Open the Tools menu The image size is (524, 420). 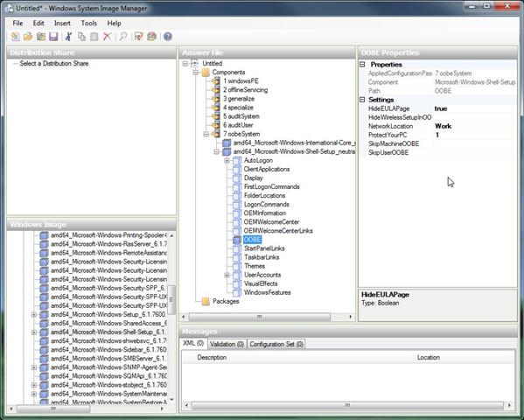coord(89,23)
